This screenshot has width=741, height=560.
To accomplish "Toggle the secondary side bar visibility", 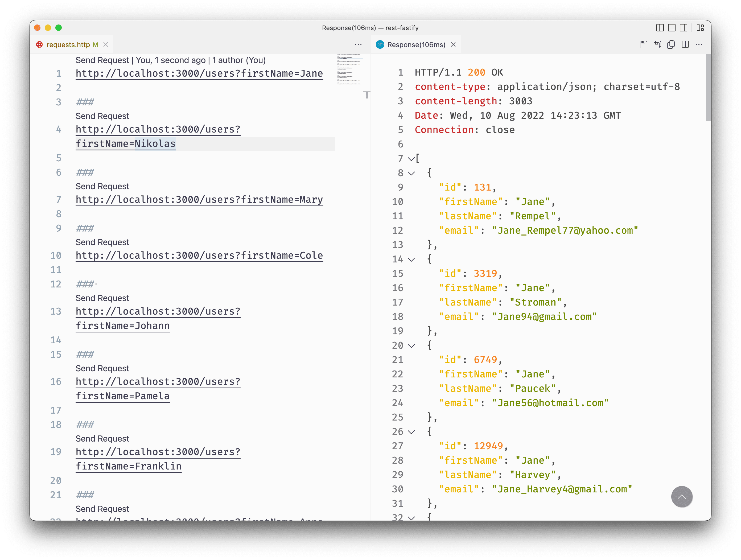I will pos(684,28).
